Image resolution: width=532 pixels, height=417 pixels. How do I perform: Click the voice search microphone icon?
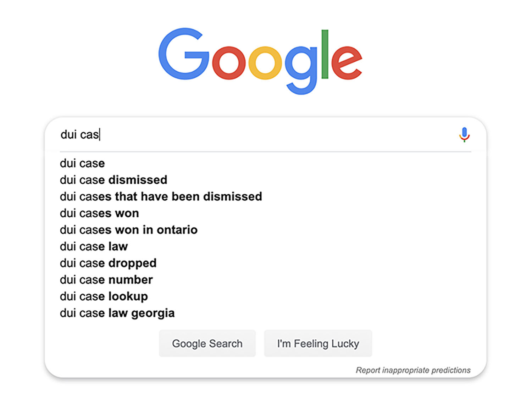465,135
